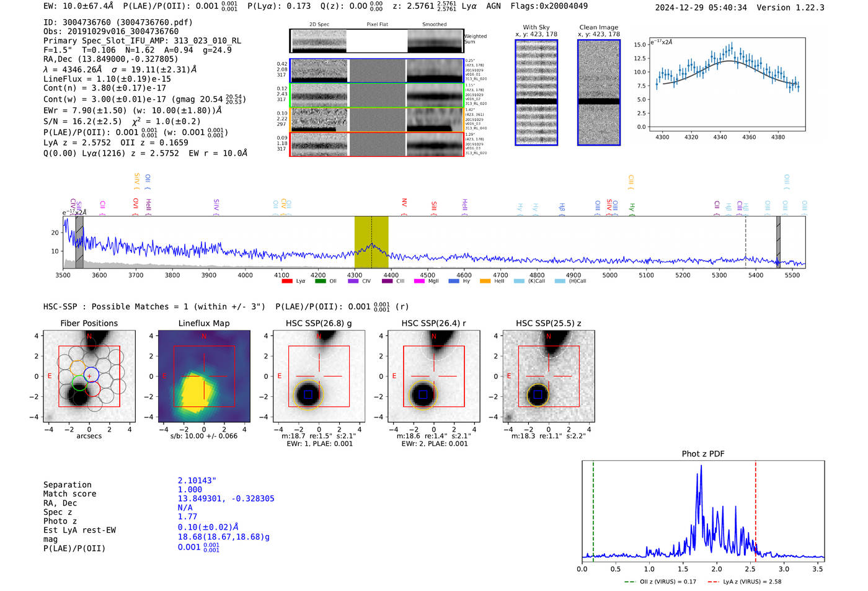The width and height of the screenshot is (868, 591).
Task: Click the yellow highlighted emission line region
Action: click(371, 242)
